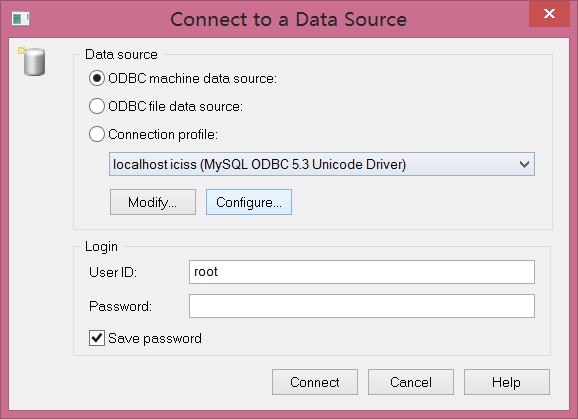Open the Configure... dialog
Screen dimensions: 578x419
[x=249, y=202]
